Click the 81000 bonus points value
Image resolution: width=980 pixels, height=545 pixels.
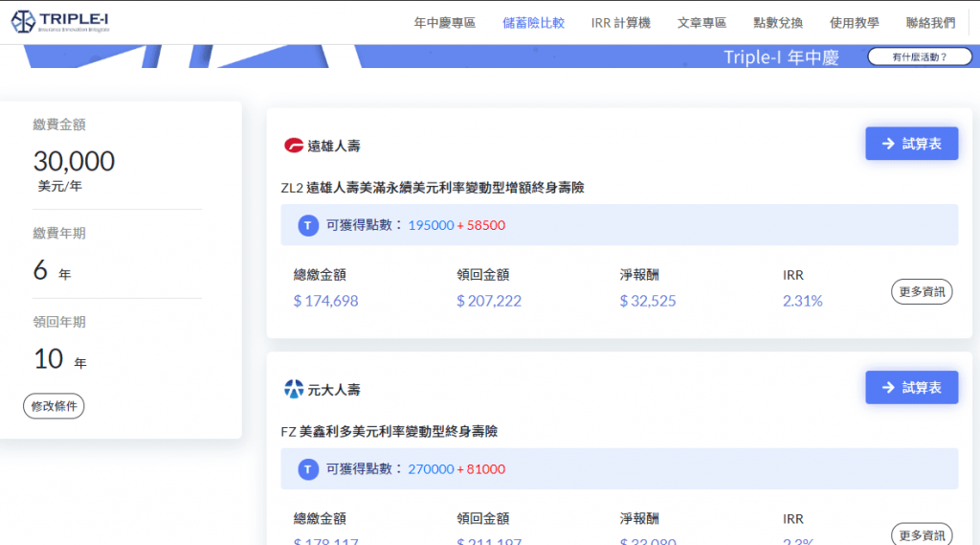coord(485,469)
